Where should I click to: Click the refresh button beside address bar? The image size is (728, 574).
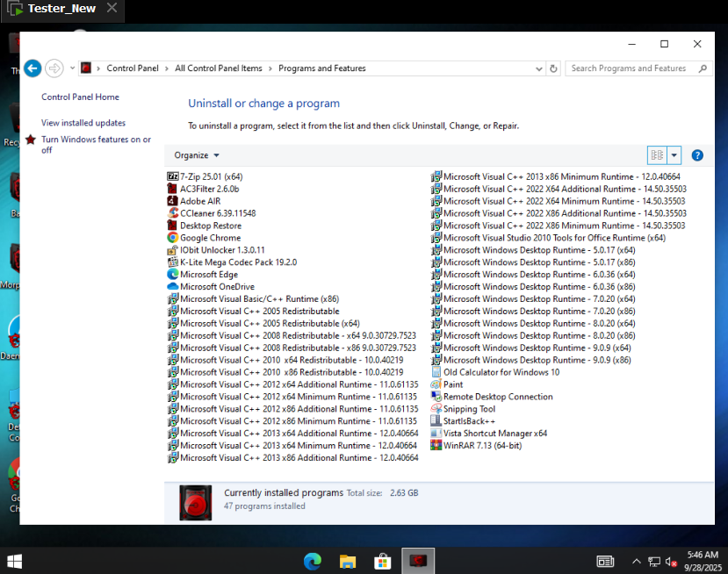[x=553, y=68]
